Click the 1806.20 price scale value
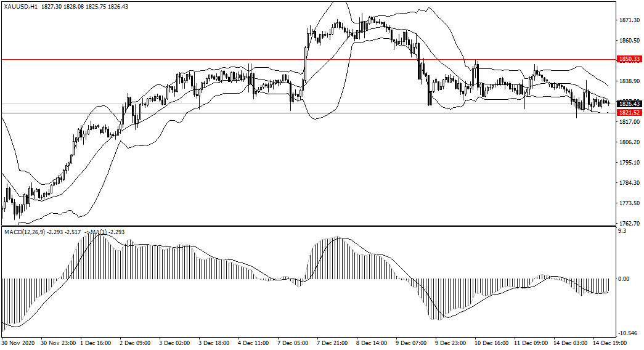This screenshot has height=350, width=644. [x=629, y=142]
